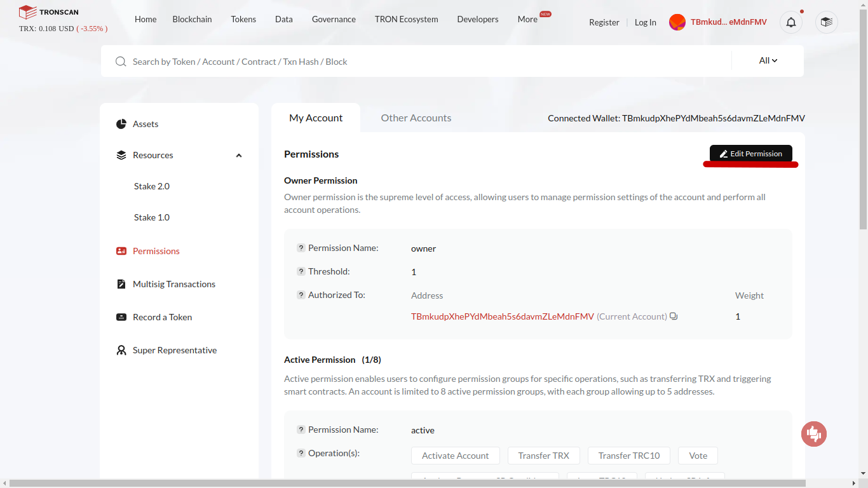
Task: Click the Permissions ID card icon
Action: pyautogui.click(x=121, y=251)
